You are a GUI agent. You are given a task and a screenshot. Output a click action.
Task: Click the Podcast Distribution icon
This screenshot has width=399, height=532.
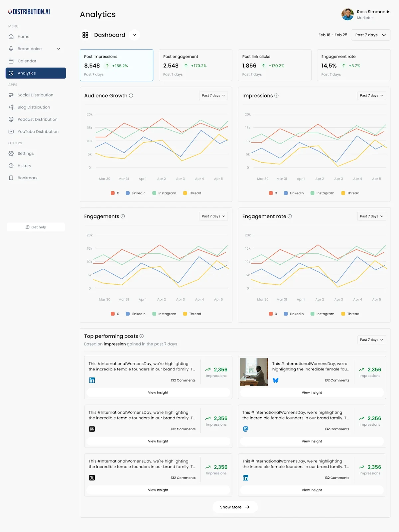(x=11, y=119)
